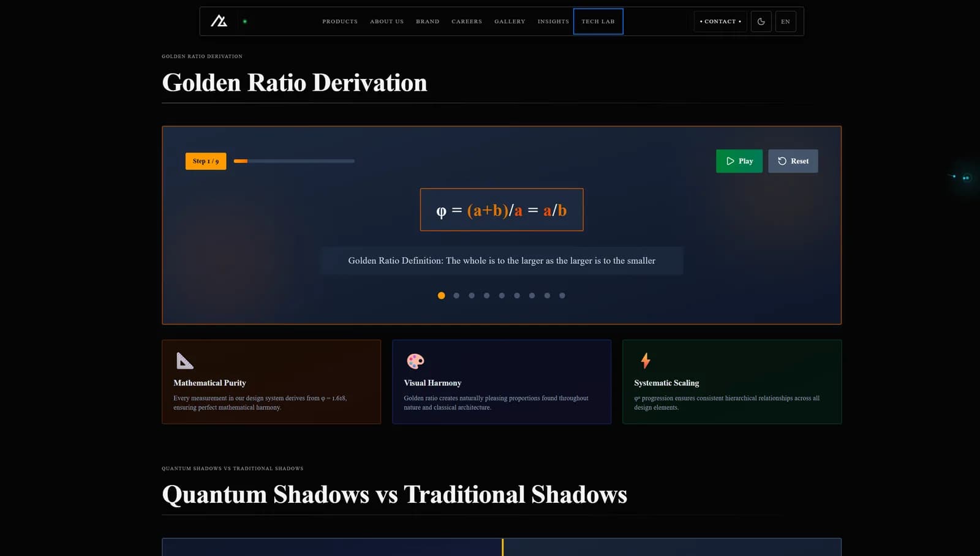This screenshot has width=980, height=556.
Task: Jump to step 7 dot
Action: tap(532, 296)
